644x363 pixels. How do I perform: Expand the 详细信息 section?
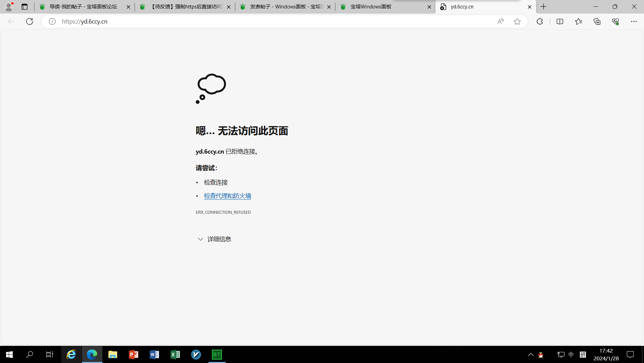pyautogui.click(x=215, y=239)
